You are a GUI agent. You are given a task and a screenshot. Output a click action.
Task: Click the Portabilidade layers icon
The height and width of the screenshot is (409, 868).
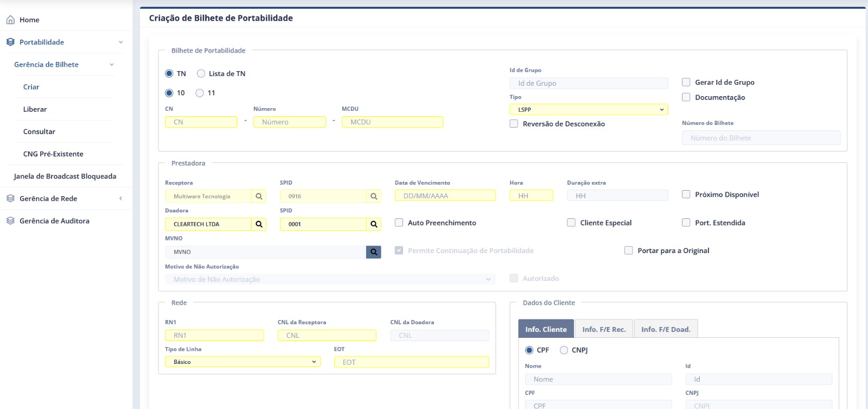pyautogui.click(x=10, y=42)
